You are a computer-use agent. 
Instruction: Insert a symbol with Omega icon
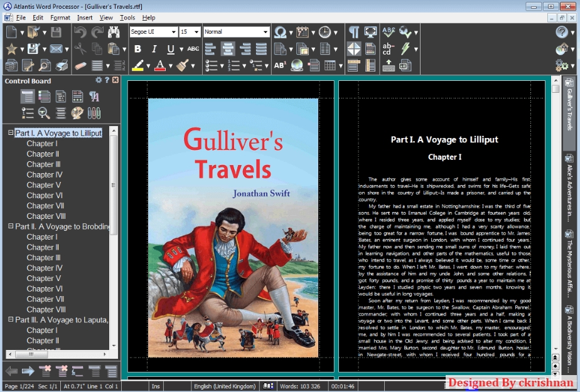(x=280, y=32)
